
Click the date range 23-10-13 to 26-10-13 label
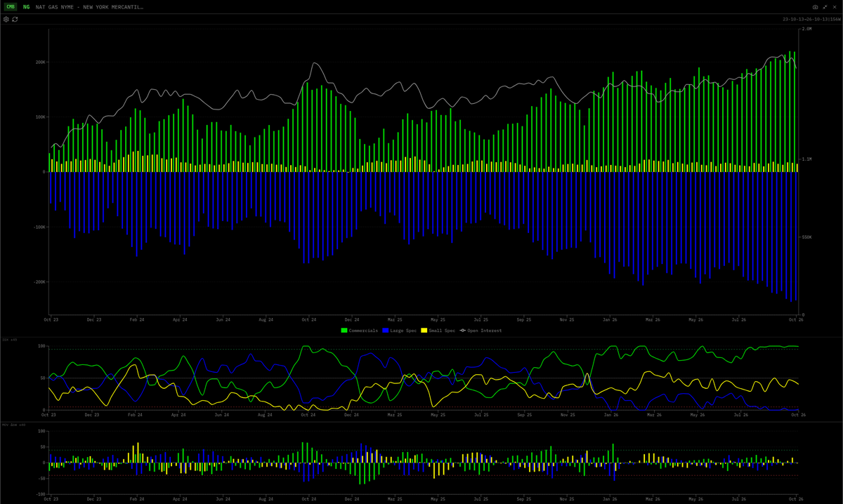pos(811,19)
